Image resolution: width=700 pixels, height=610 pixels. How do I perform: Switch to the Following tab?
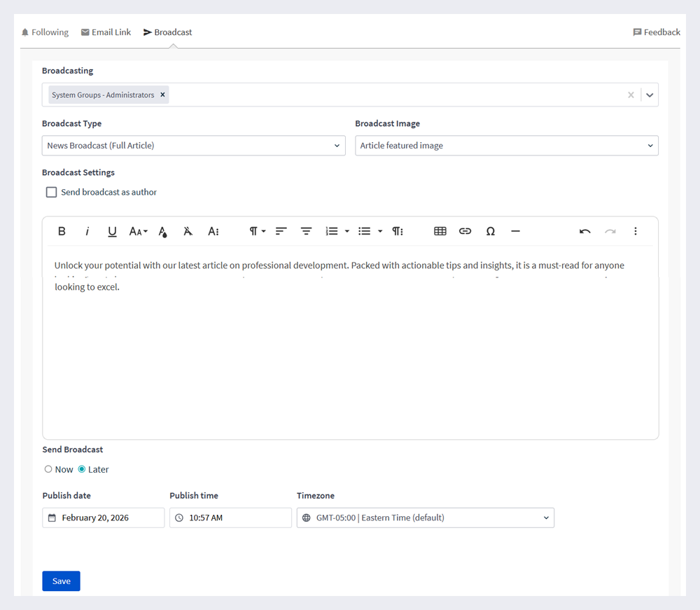click(45, 32)
